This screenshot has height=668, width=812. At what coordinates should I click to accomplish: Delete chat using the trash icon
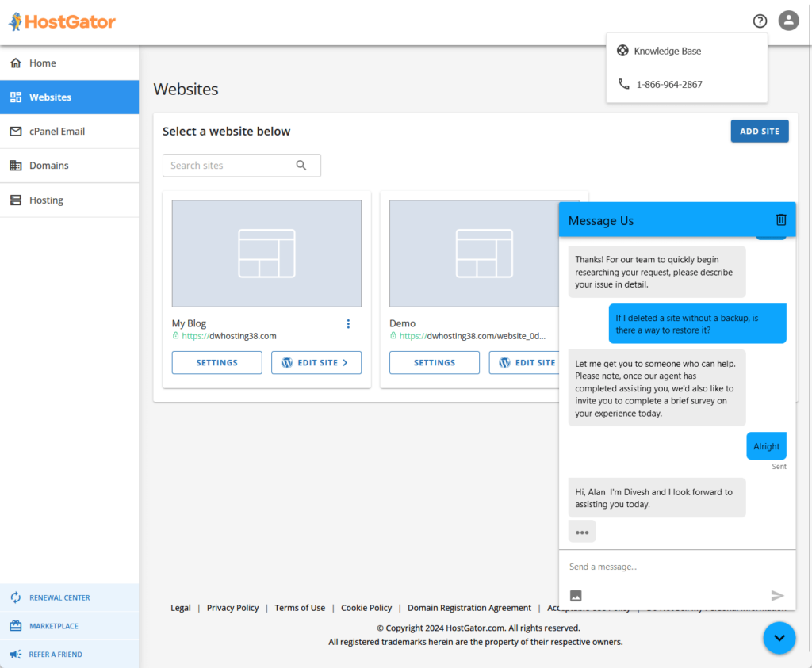tap(781, 220)
